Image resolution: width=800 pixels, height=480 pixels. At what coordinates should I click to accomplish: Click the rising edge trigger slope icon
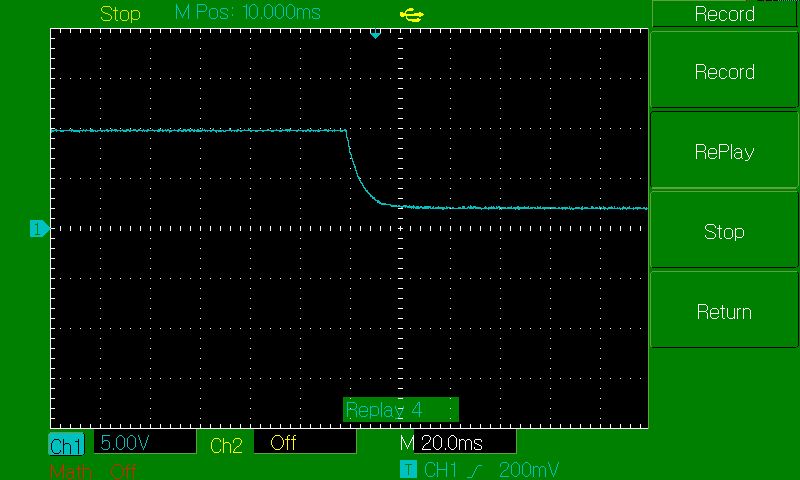tap(474, 470)
